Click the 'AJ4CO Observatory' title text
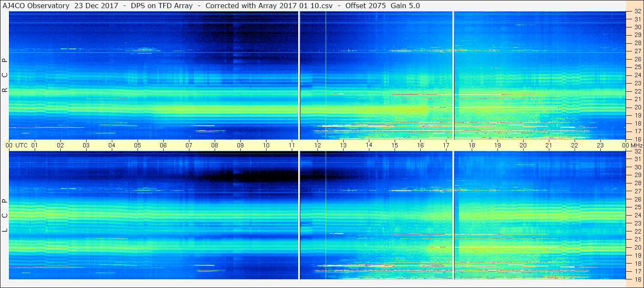The width and height of the screenshot is (644, 288). 35,6
